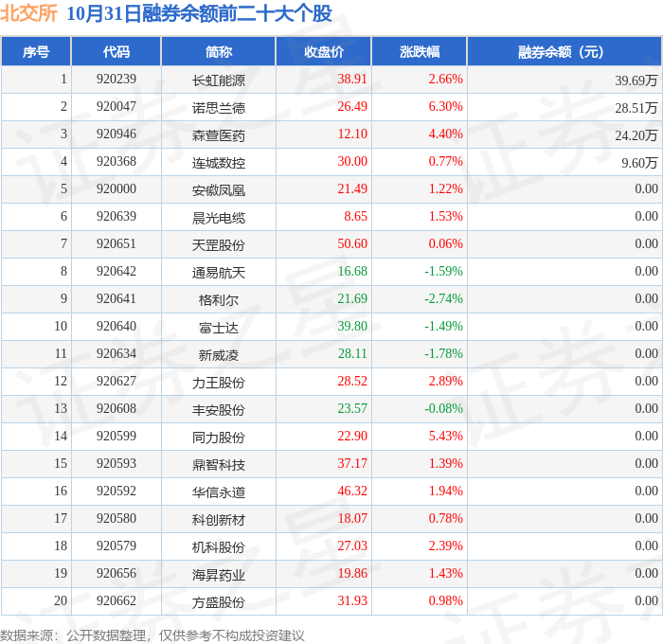Viewport: 663px width, 644px height.
Task: Select stock name 森萱医药
Action: pyautogui.click(x=219, y=134)
